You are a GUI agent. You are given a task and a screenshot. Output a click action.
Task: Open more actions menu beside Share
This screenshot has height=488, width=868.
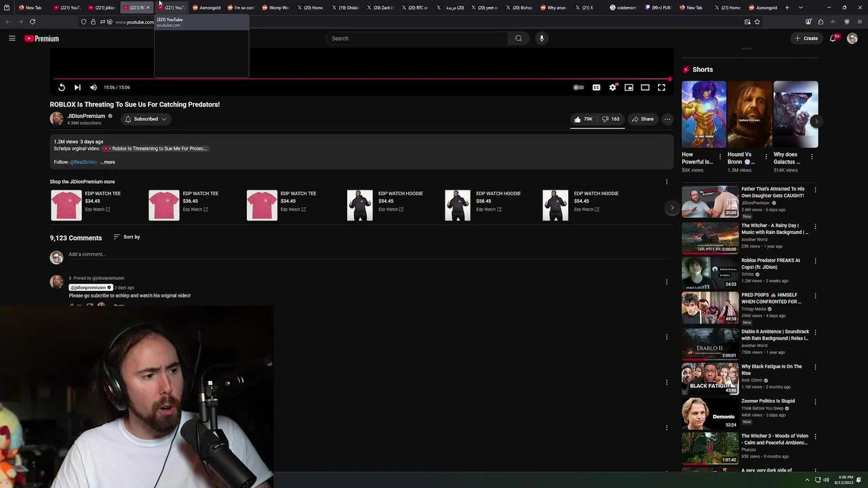pos(667,119)
